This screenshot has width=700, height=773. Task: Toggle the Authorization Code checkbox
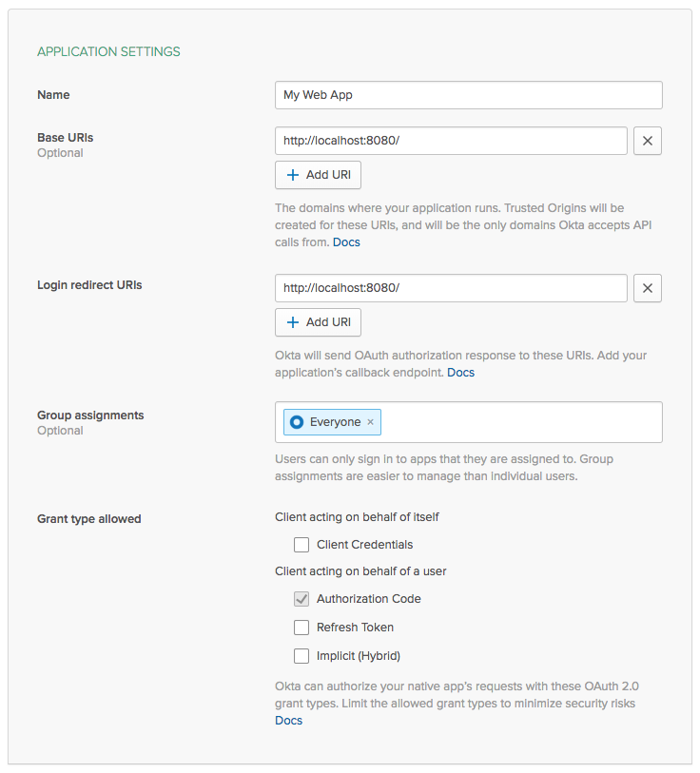(301, 599)
